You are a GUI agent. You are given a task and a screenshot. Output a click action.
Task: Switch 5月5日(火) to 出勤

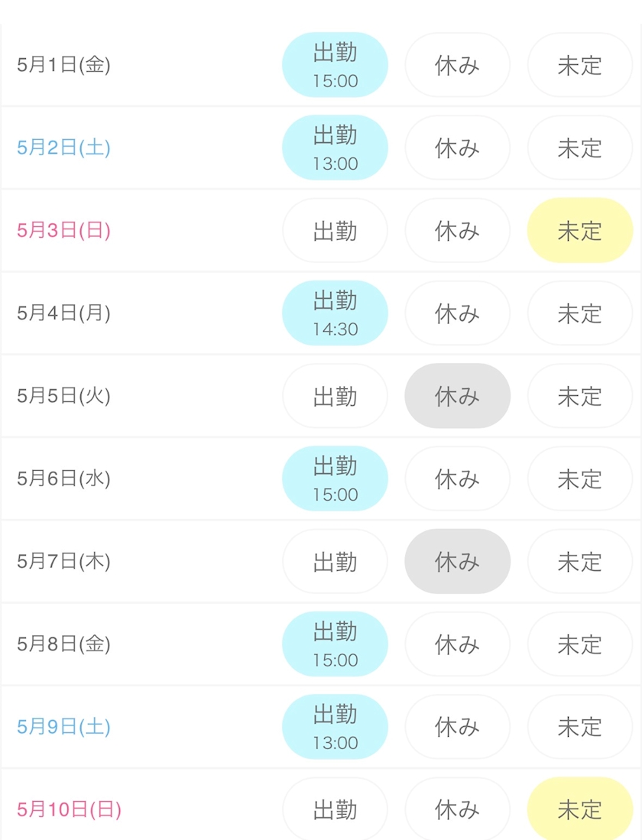[x=335, y=396]
